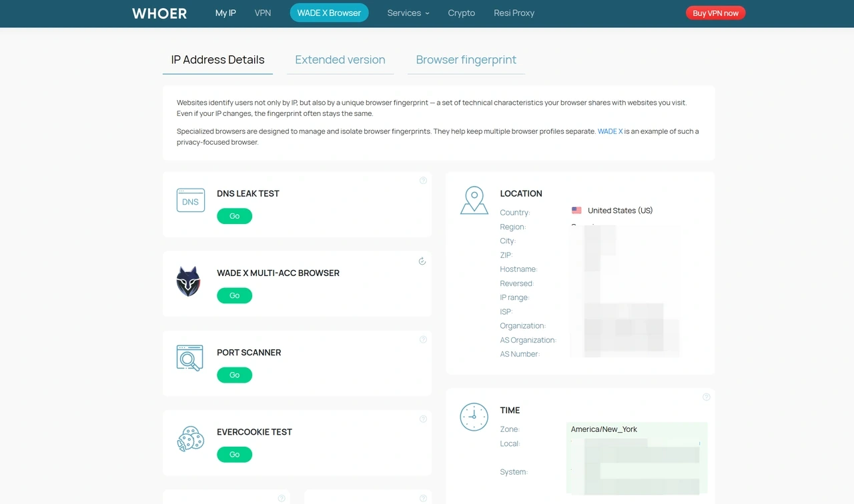Select the IP Address Details tab
The height and width of the screenshot is (504, 854).
[x=218, y=60]
